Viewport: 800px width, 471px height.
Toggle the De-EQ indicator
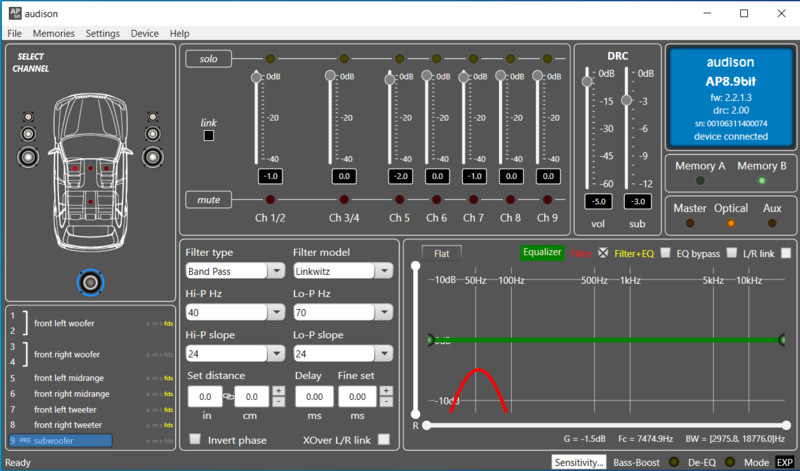click(x=730, y=462)
